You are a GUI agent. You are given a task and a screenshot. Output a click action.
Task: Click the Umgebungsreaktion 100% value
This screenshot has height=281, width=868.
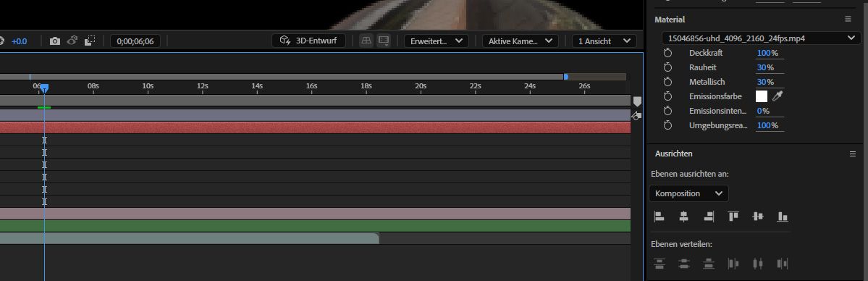tap(767, 125)
